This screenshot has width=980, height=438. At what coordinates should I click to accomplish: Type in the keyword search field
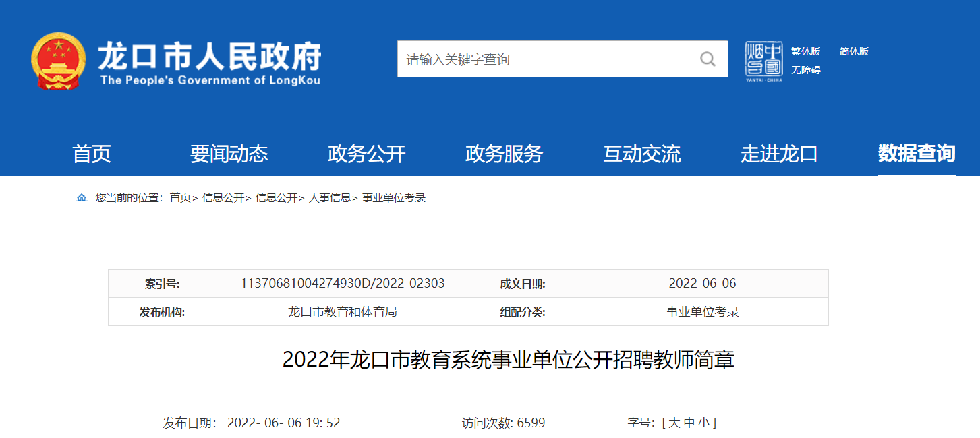point(546,59)
